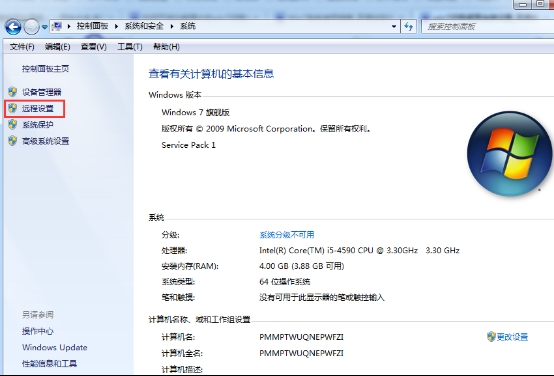The width and height of the screenshot is (554, 376).
Task: Click the 计算机全名 value PMMPTWUQNEPWFZI
Action: coord(301,353)
